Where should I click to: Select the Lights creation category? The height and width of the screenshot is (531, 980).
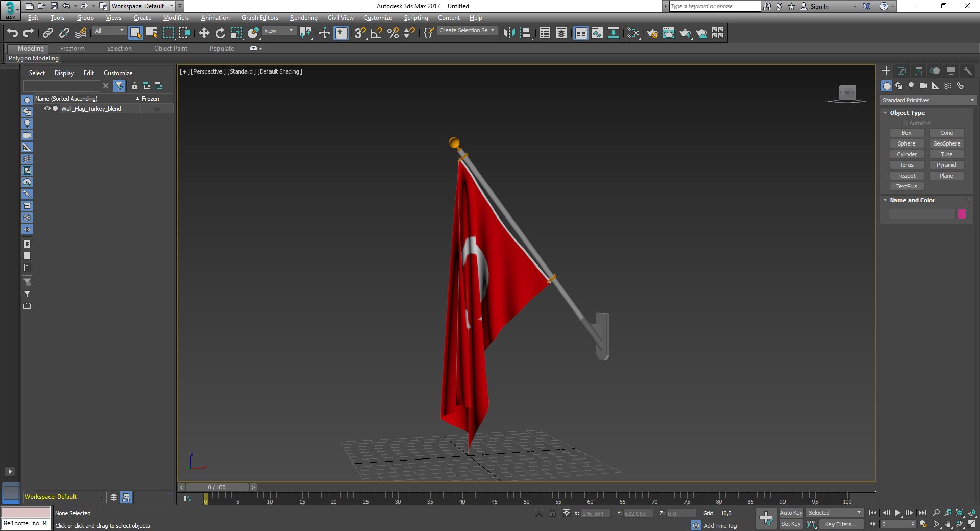point(911,86)
